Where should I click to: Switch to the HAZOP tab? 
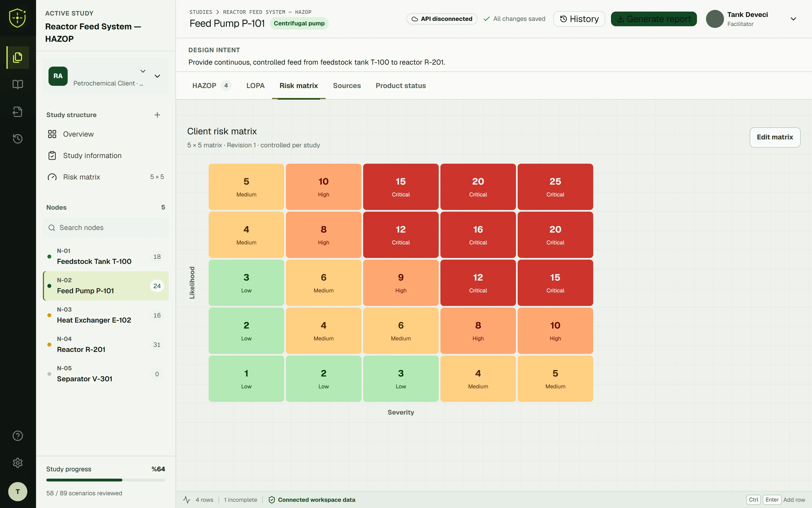[x=211, y=86]
